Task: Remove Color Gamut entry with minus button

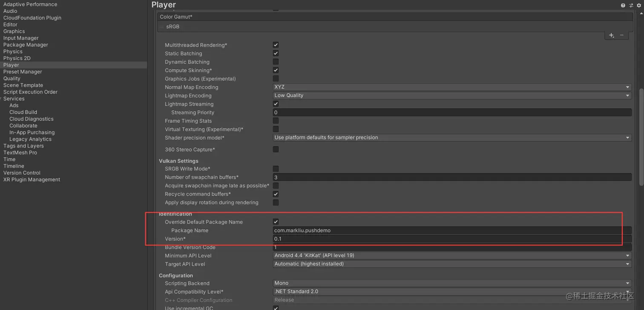Action: pos(622,35)
